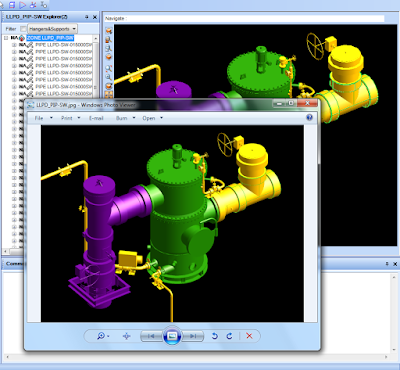The height and width of the screenshot is (370, 400).
Task: Select the ZONE LLPD_PIP-SW tree row
Action: (x=50, y=38)
